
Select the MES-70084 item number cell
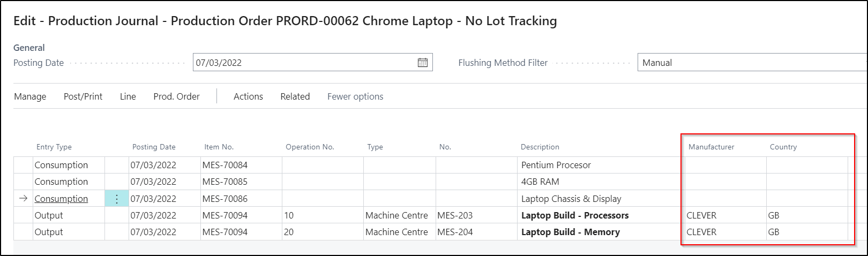coord(241,165)
